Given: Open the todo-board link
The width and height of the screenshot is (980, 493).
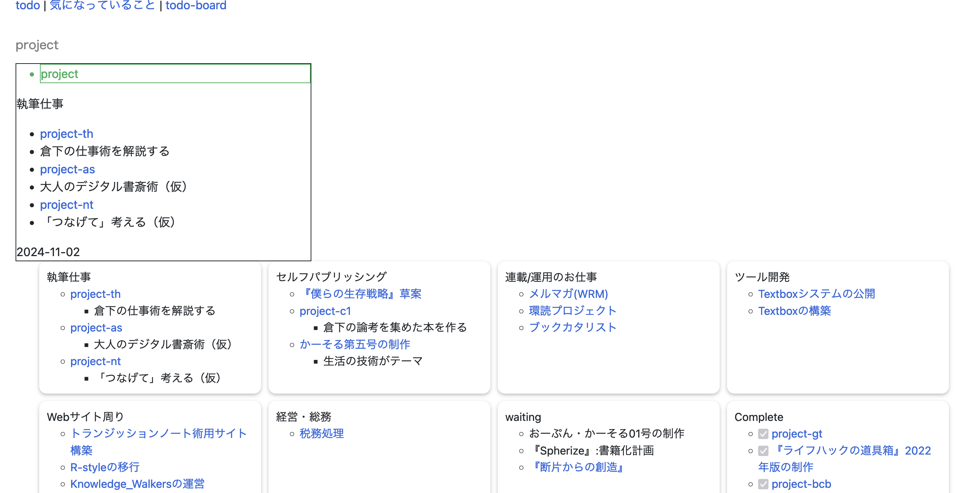Looking at the screenshot, I should pyautogui.click(x=196, y=5).
